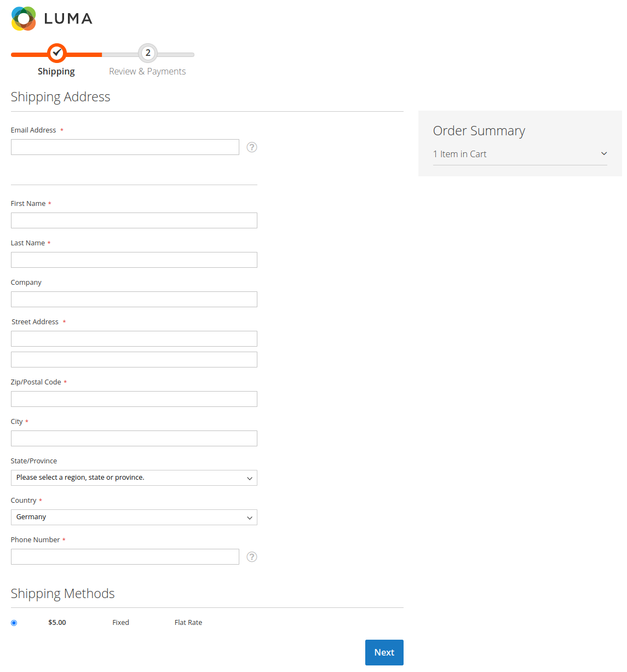This screenshot has width=627, height=672.
Task: Click the Luma logo icon
Action: [x=24, y=19]
